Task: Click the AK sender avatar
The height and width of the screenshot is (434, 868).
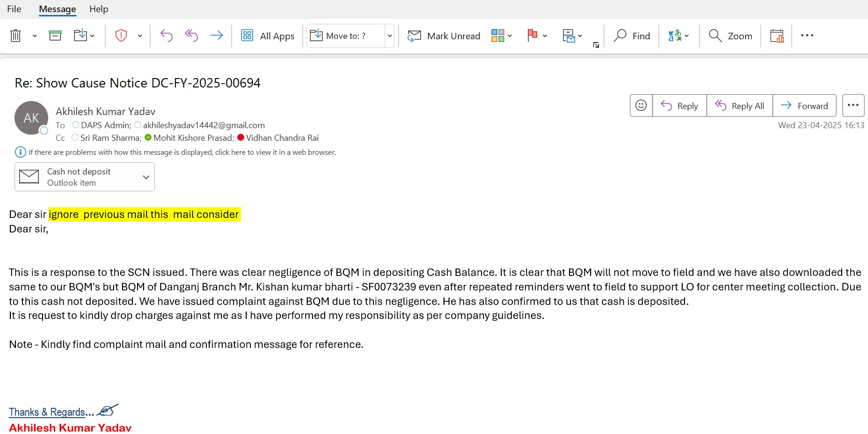Action: [31, 118]
